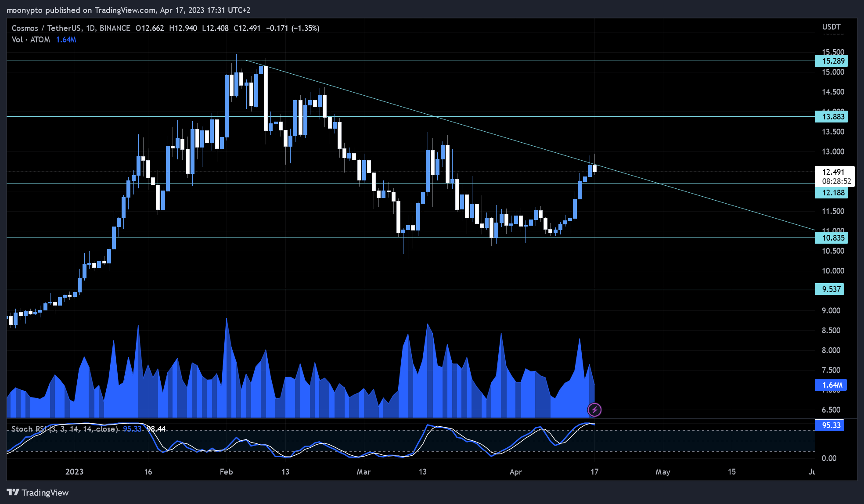864x504 pixels.
Task: Click the H12.940 high value
Action: pos(183,28)
